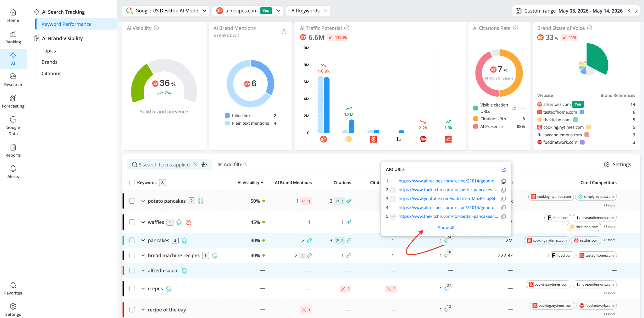Select all keywords checkbox
This screenshot has width=644, height=318.
(132, 183)
